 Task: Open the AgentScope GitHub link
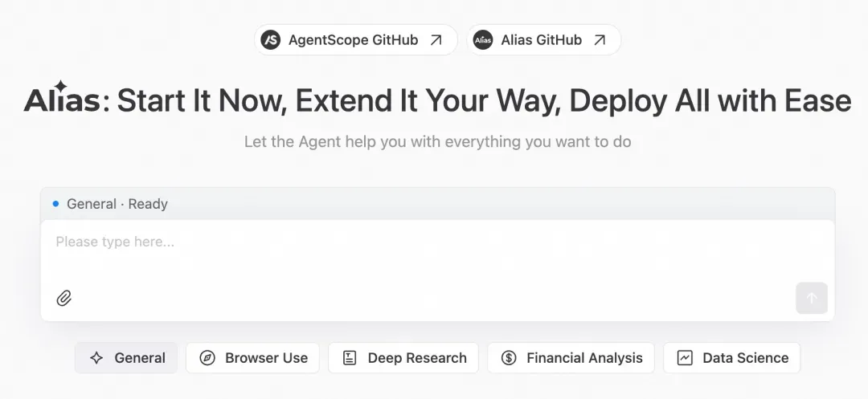[354, 40]
